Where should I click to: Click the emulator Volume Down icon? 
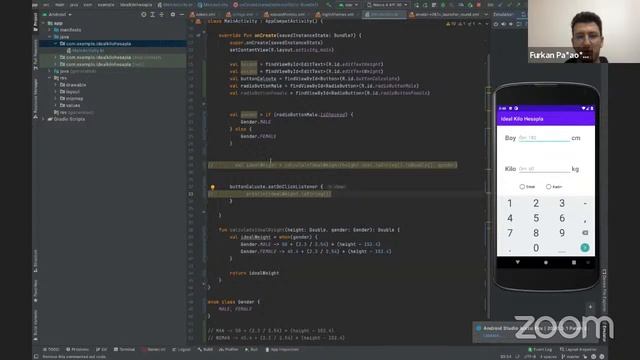point(511,24)
